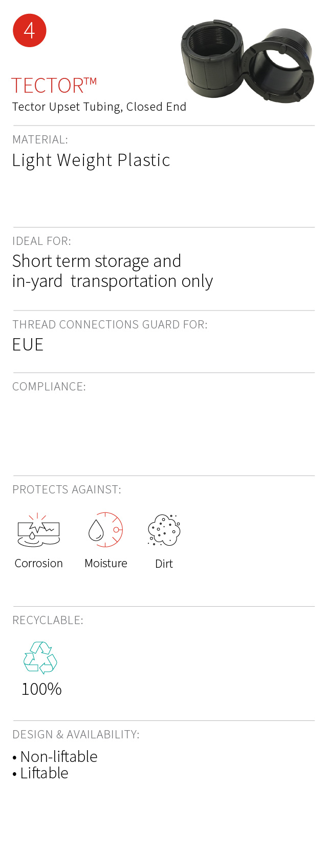This screenshot has width=328, height=868.
Task: Click the Dirt particles icon
Action: [164, 530]
